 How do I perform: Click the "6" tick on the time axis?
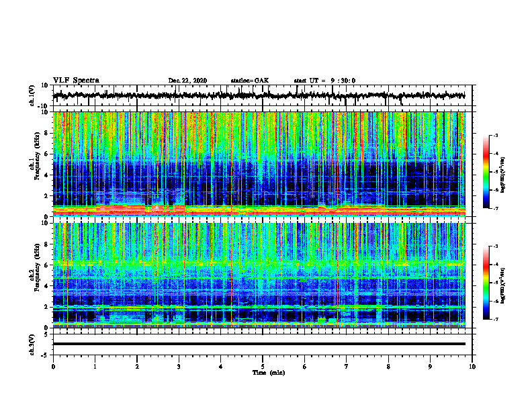pos(304,367)
